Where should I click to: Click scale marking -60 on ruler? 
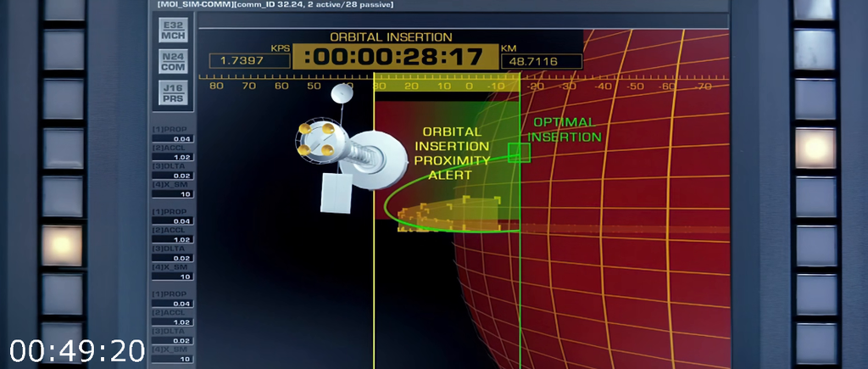coord(668,87)
